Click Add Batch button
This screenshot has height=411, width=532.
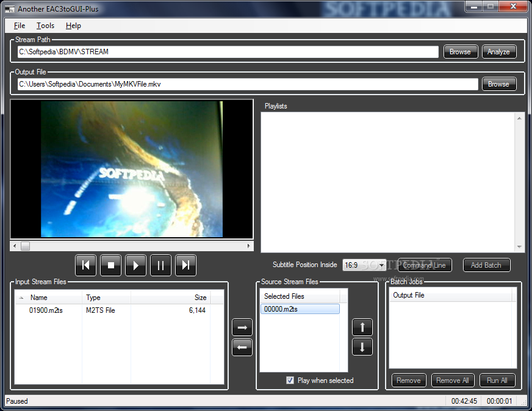click(x=486, y=265)
